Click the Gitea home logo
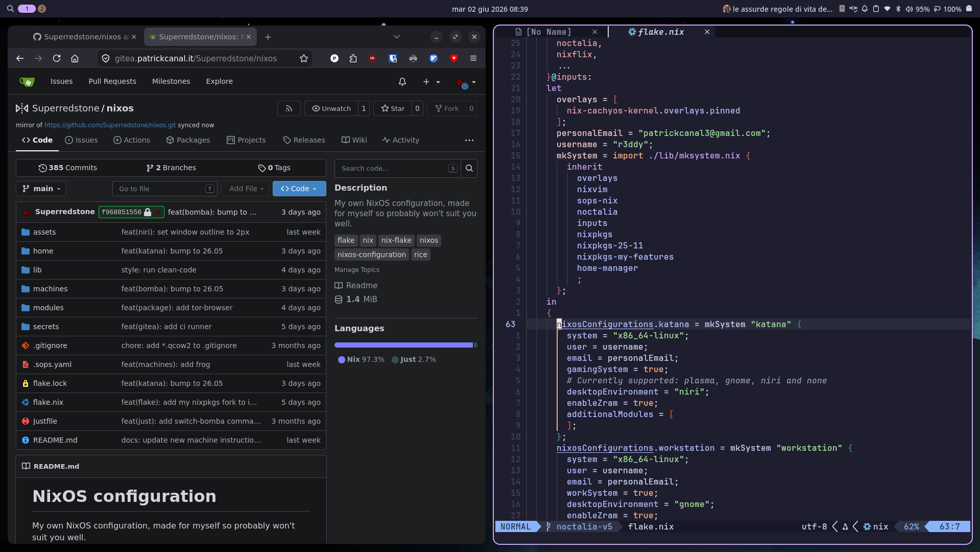The height and width of the screenshot is (552, 980). click(27, 82)
